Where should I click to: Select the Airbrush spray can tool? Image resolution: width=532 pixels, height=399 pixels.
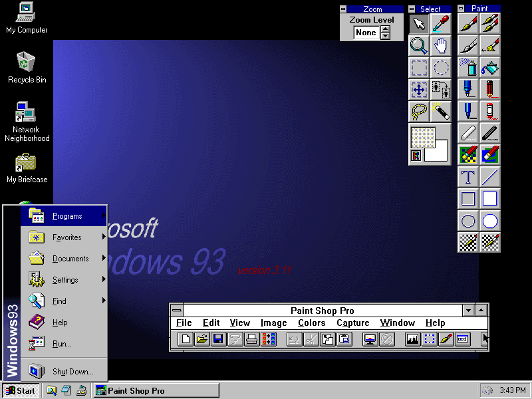click(468, 67)
